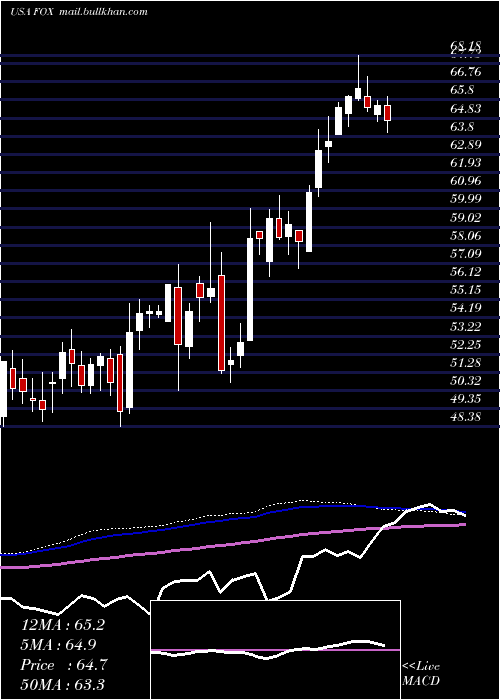Select the Price : 64.7 readout

[64, 665]
